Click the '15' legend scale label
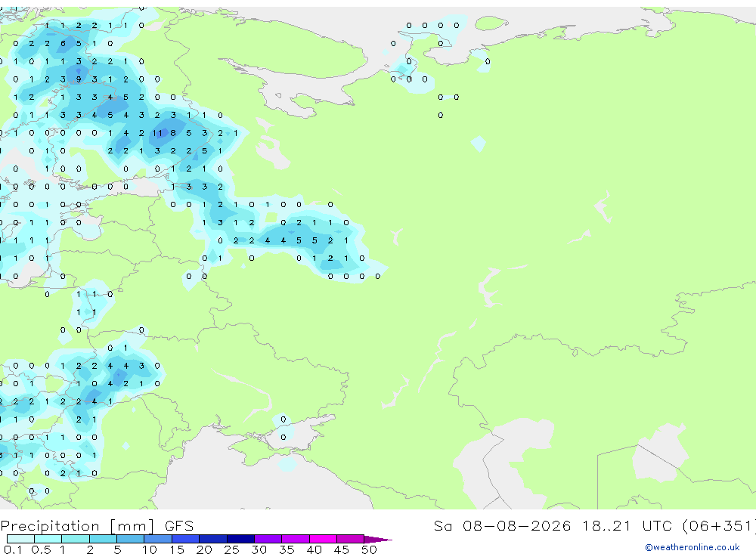 176,549
